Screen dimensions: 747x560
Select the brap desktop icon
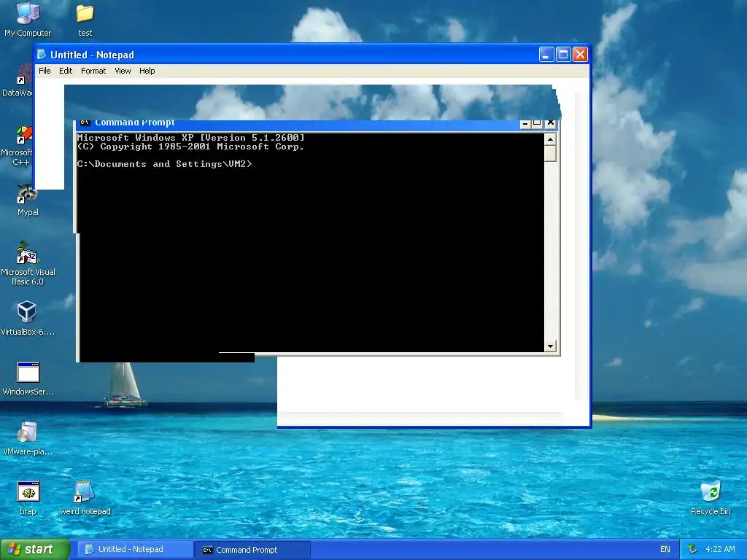(28, 498)
